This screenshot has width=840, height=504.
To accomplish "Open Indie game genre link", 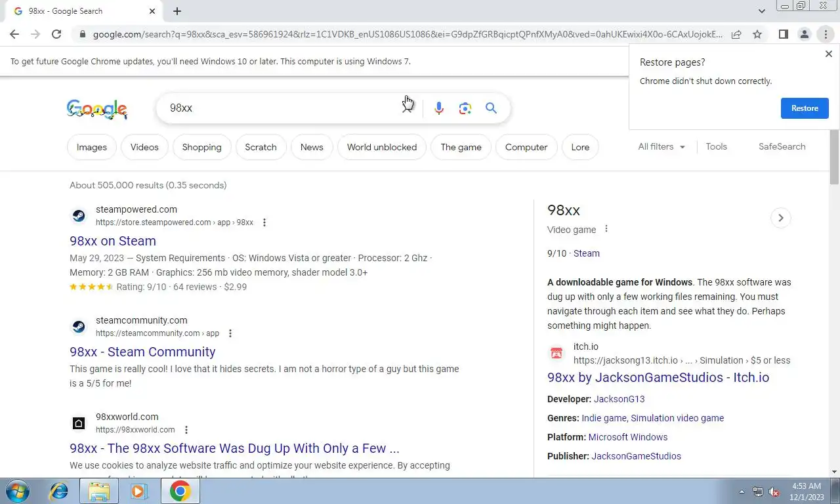I will (604, 418).
